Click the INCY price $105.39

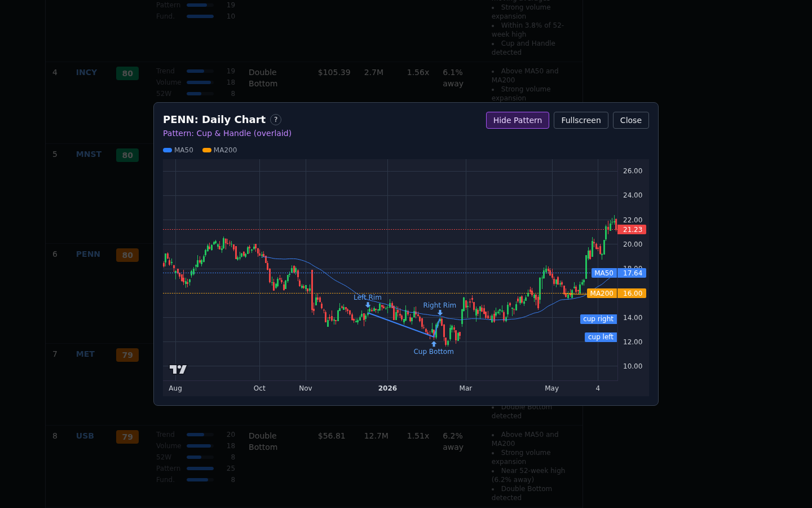click(334, 72)
